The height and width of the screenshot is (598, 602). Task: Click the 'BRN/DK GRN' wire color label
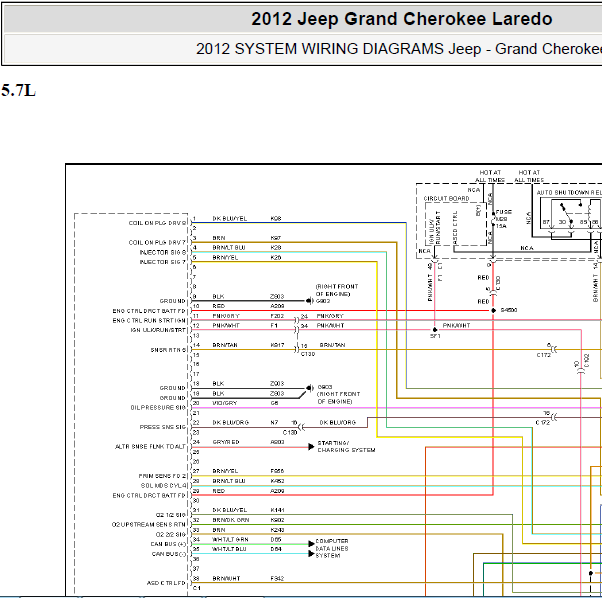click(231, 520)
